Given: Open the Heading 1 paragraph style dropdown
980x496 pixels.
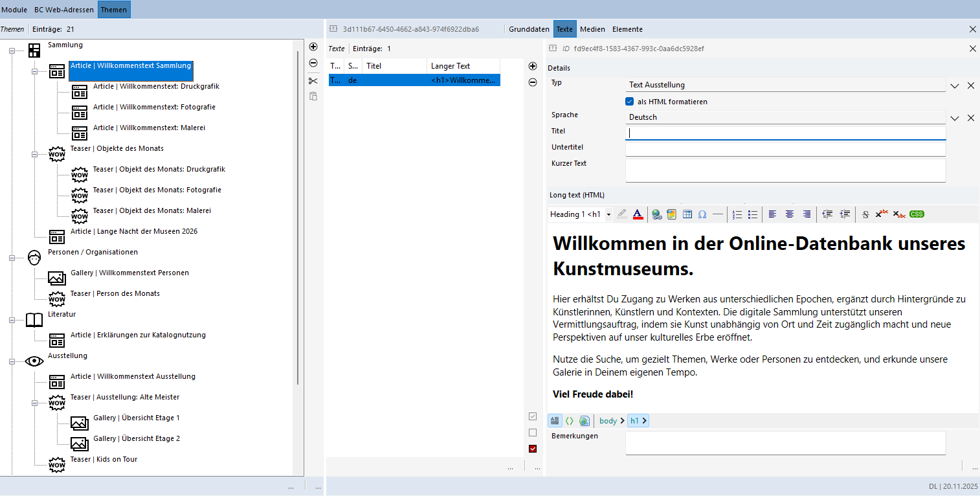Looking at the screenshot, I should (x=608, y=214).
